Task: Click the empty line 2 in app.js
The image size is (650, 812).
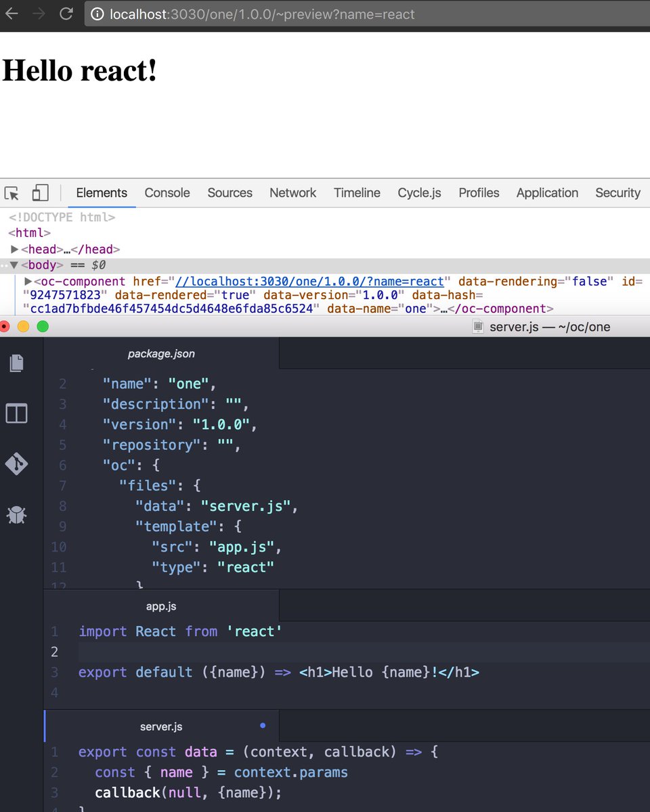Action: [x=363, y=652]
